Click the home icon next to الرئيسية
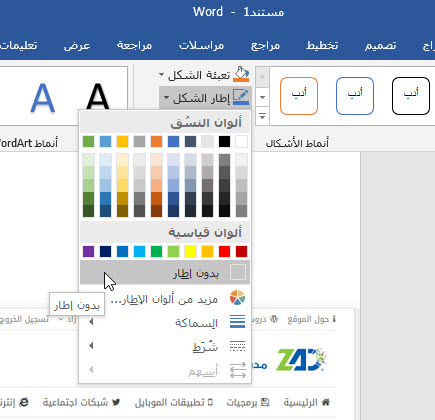This screenshot has width=435, height=420. 325,402
